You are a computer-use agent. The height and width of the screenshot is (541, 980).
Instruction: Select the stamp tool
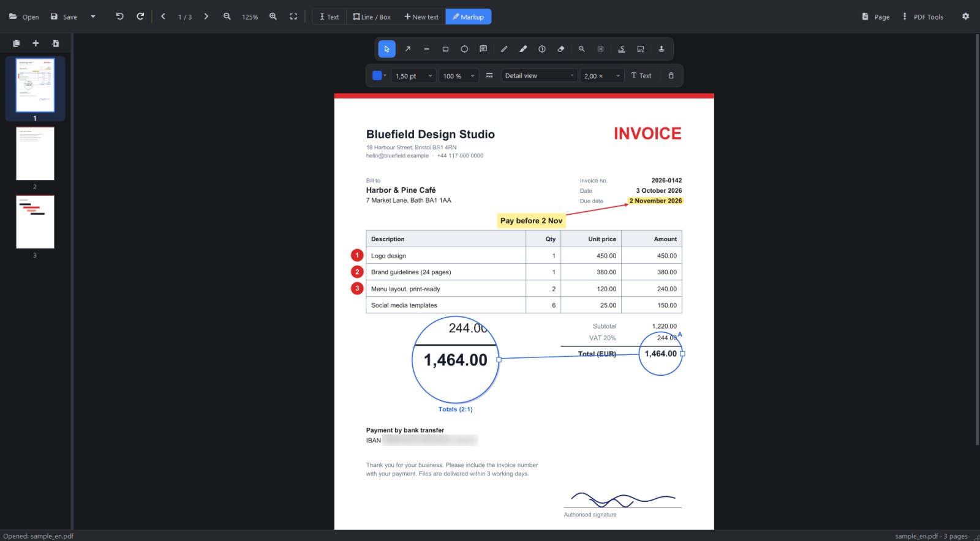pyautogui.click(x=661, y=49)
